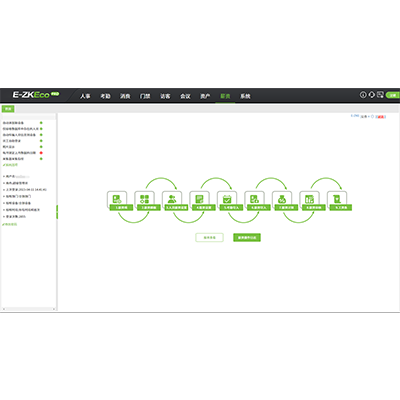Click the screen icon beside the headset
Viewport: 400px width, 400px height.
point(380,95)
